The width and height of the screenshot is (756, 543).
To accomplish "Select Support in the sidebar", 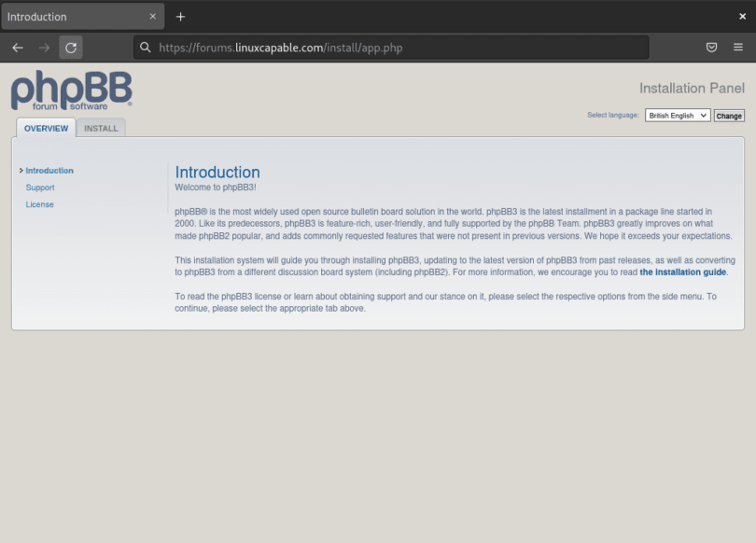I will tap(40, 187).
